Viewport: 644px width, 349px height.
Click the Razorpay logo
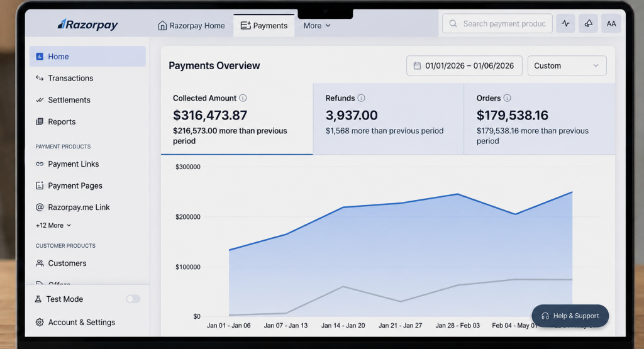click(x=87, y=25)
